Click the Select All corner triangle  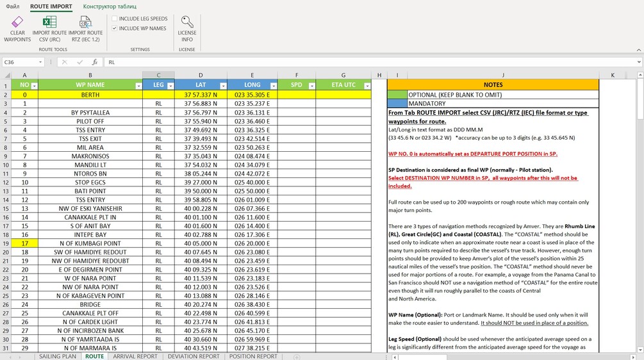[7, 75]
